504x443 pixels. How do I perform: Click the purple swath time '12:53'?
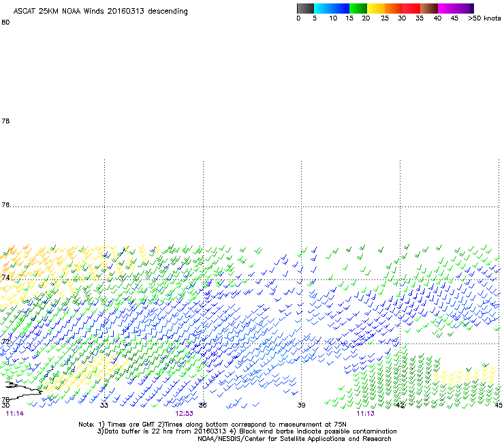(184, 414)
